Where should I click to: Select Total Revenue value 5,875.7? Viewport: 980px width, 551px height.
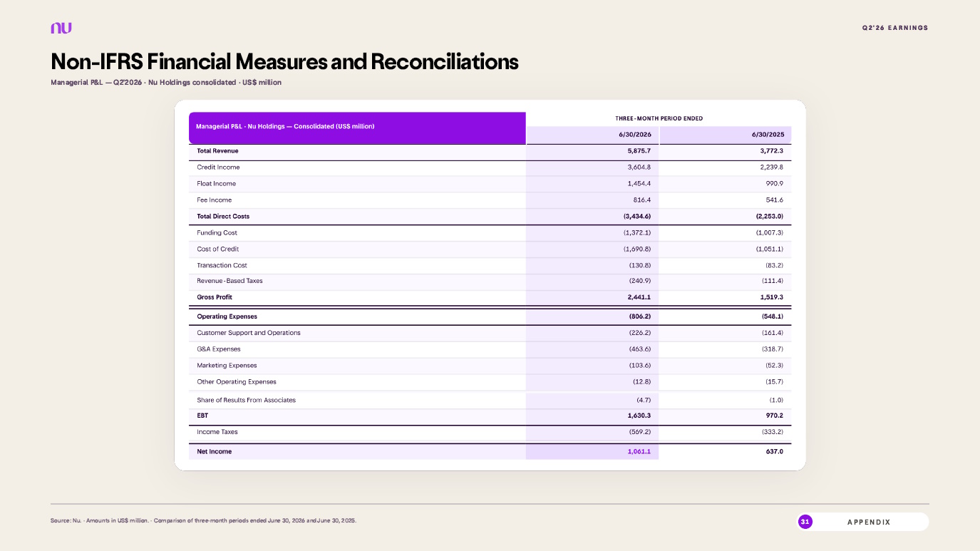pyautogui.click(x=639, y=151)
